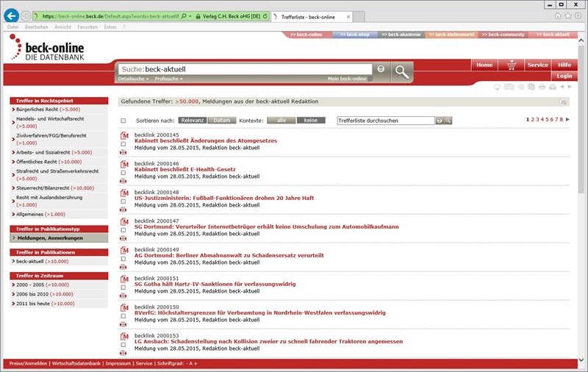Go to the browser home page icon
Viewport: 588px width, 372px height.
point(558,15)
